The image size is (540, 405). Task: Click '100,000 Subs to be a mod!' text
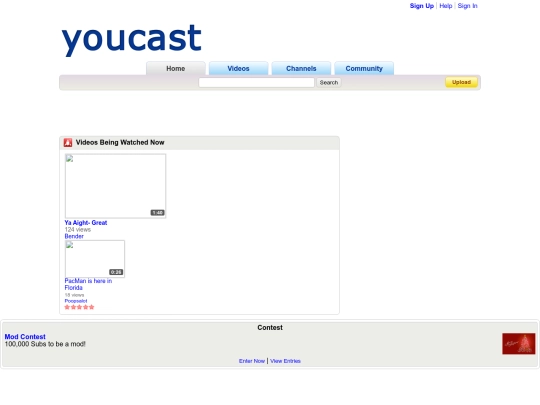point(45,344)
